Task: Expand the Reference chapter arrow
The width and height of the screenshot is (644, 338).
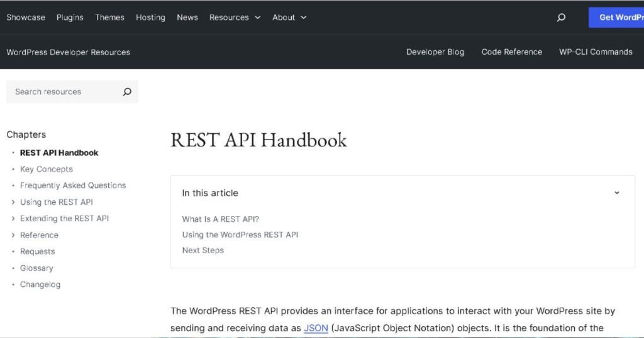Action: (x=13, y=235)
